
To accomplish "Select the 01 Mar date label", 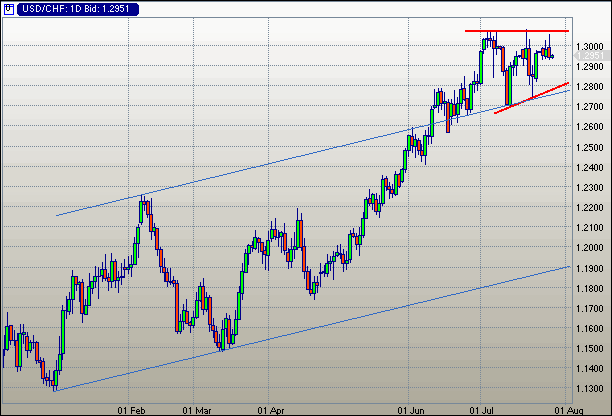I will 197,408.
